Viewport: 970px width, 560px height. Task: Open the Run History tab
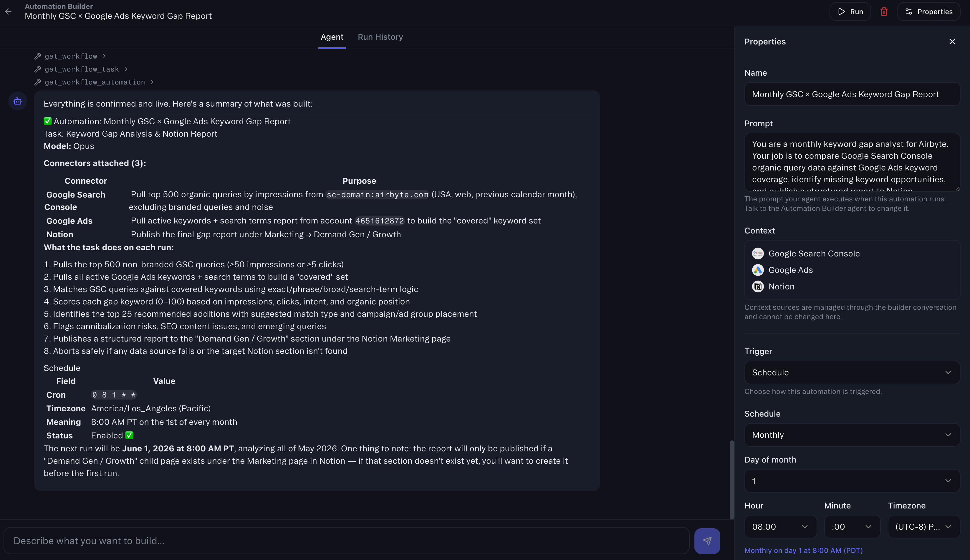coord(380,37)
